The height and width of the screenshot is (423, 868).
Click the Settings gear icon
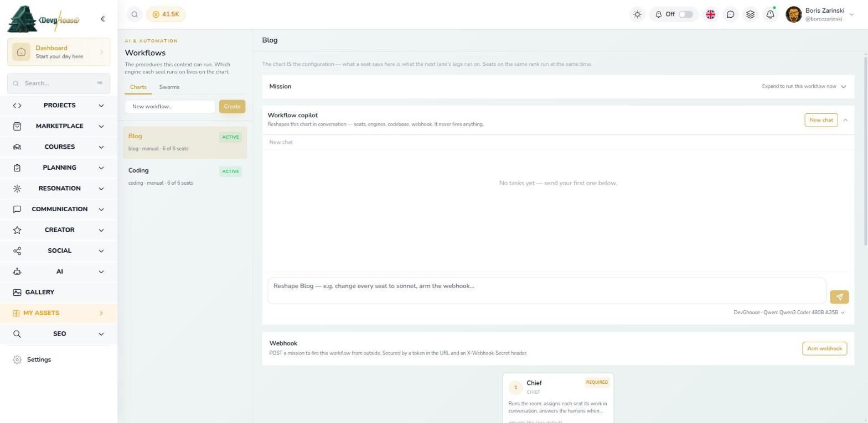pos(17,360)
